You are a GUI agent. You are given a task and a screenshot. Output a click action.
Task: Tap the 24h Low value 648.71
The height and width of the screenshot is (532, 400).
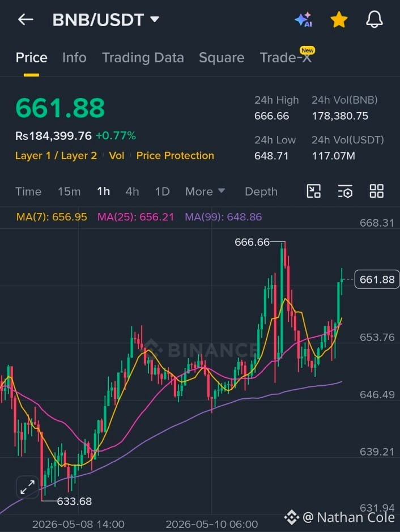pyautogui.click(x=271, y=156)
